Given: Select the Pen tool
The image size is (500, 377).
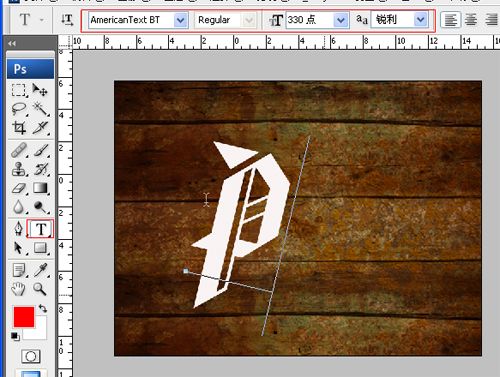Looking at the screenshot, I should tap(19, 229).
